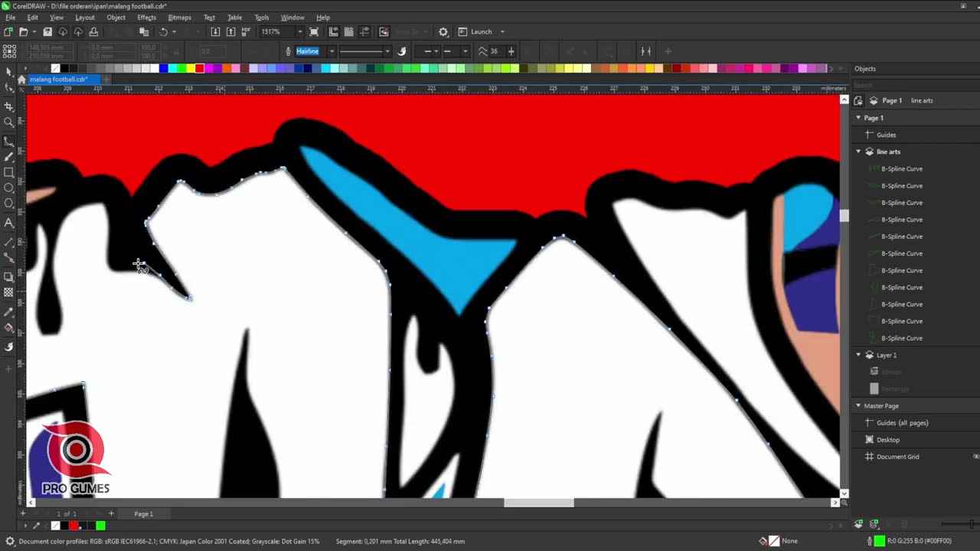Toggle Show Rulers button
This screenshot has width=980, height=551.
(x=333, y=31)
